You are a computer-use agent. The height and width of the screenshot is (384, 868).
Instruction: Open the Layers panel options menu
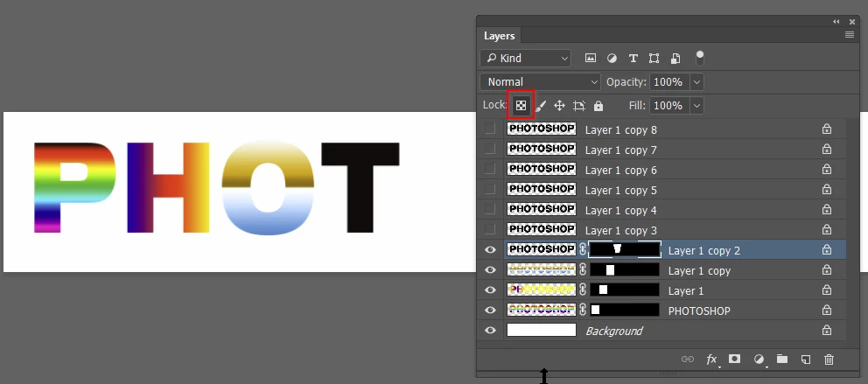pyautogui.click(x=849, y=35)
